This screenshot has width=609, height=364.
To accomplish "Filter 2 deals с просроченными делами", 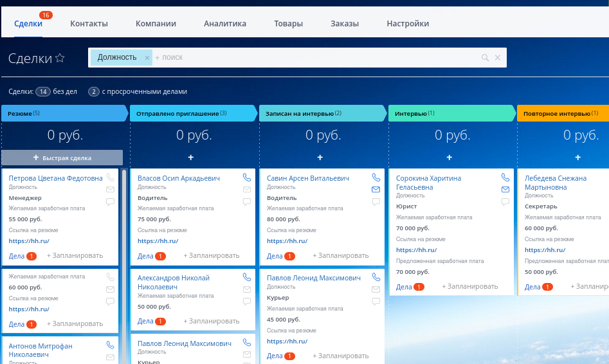I will 138,92.
